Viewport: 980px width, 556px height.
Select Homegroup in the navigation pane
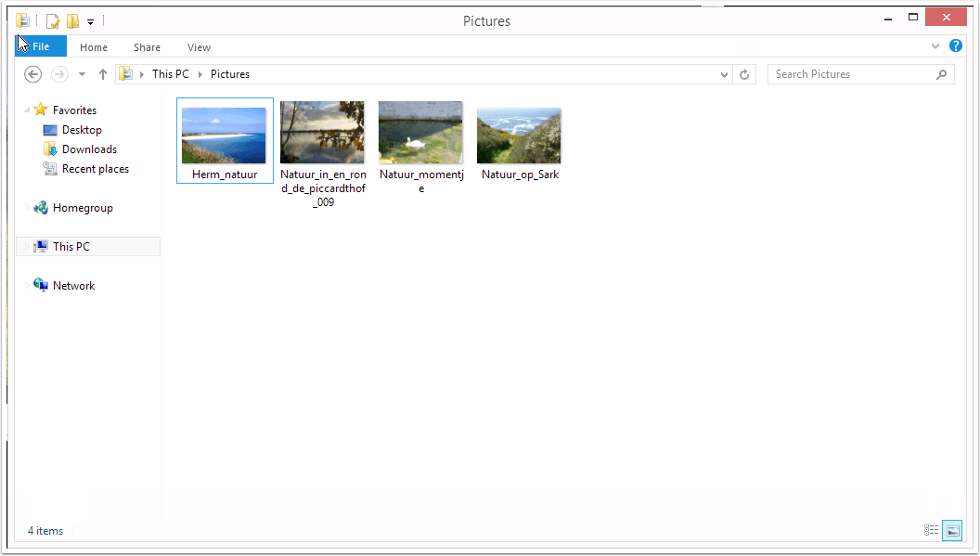82,208
